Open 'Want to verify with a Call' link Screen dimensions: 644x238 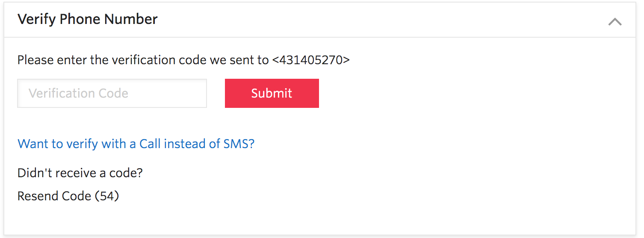pyautogui.click(x=136, y=143)
